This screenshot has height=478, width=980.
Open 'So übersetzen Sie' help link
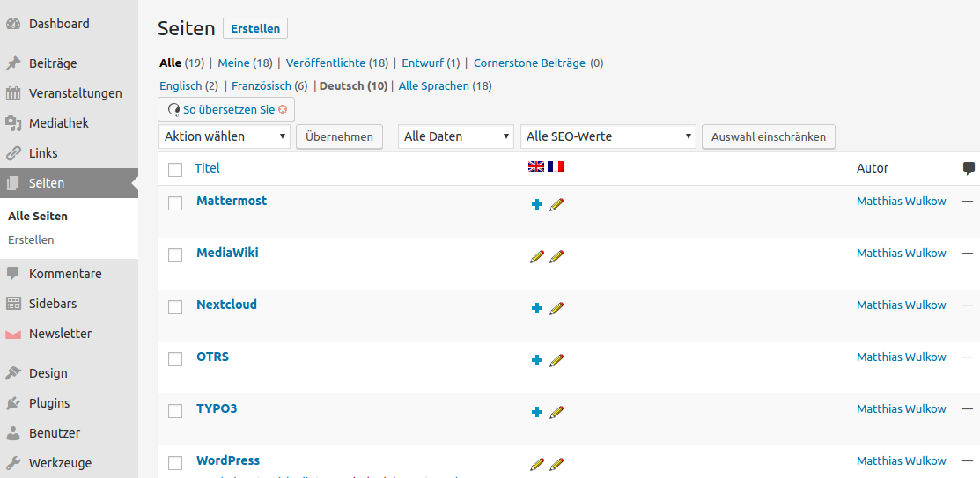pos(229,109)
